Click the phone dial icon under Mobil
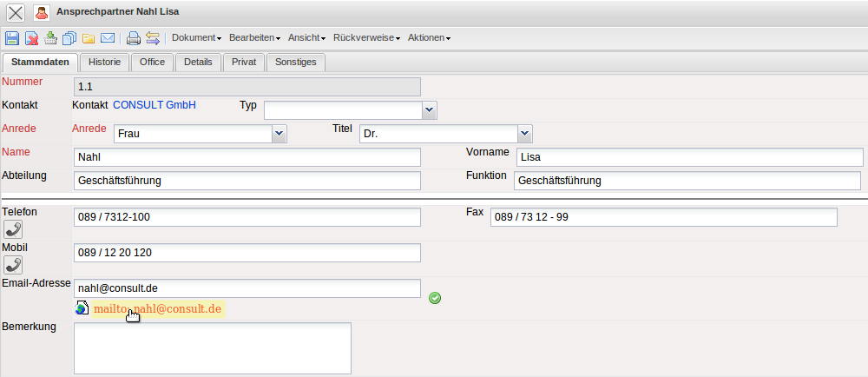This screenshot has width=868, height=377. coord(13,265)
